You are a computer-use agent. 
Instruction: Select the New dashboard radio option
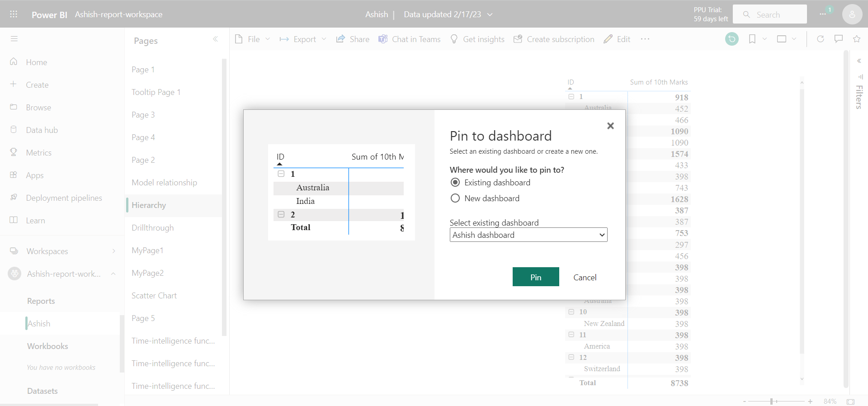[x=455, y=198]
